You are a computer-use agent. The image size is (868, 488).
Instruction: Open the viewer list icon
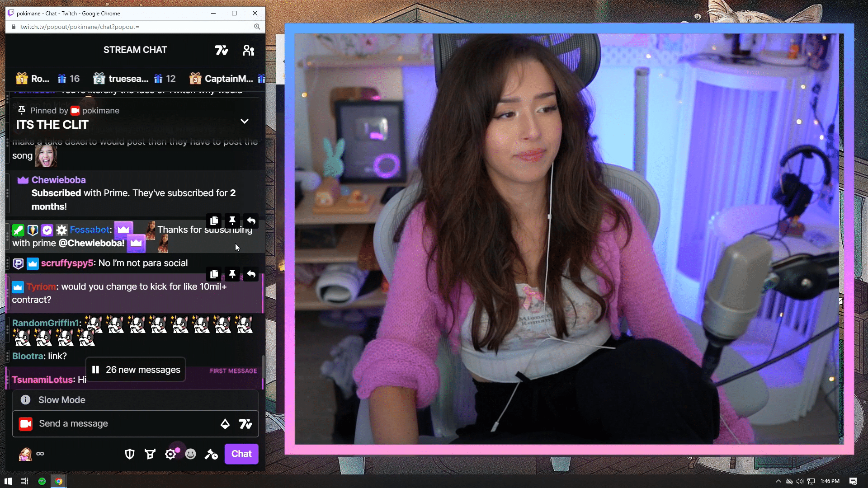(x=248, y=50)
